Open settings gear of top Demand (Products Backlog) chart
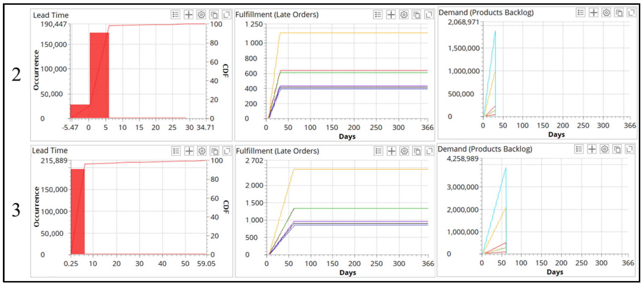 tap(606, 12)
